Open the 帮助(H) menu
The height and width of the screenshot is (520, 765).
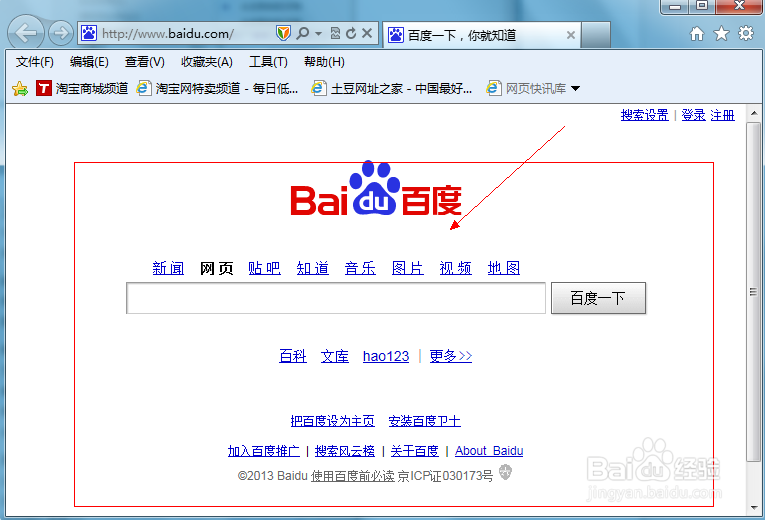click(x=324, y=62)
